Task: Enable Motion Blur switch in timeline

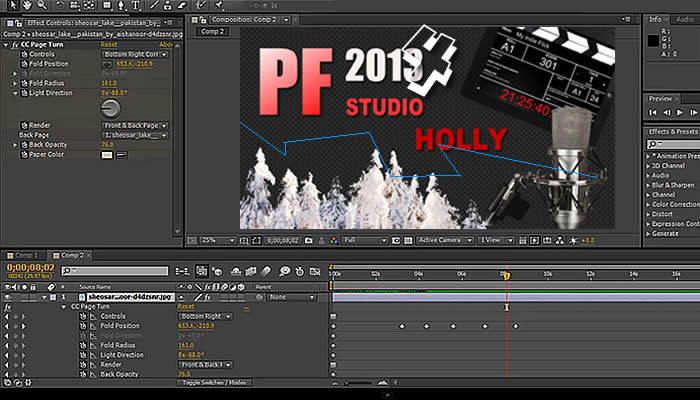Action: (x=266, y=271)
